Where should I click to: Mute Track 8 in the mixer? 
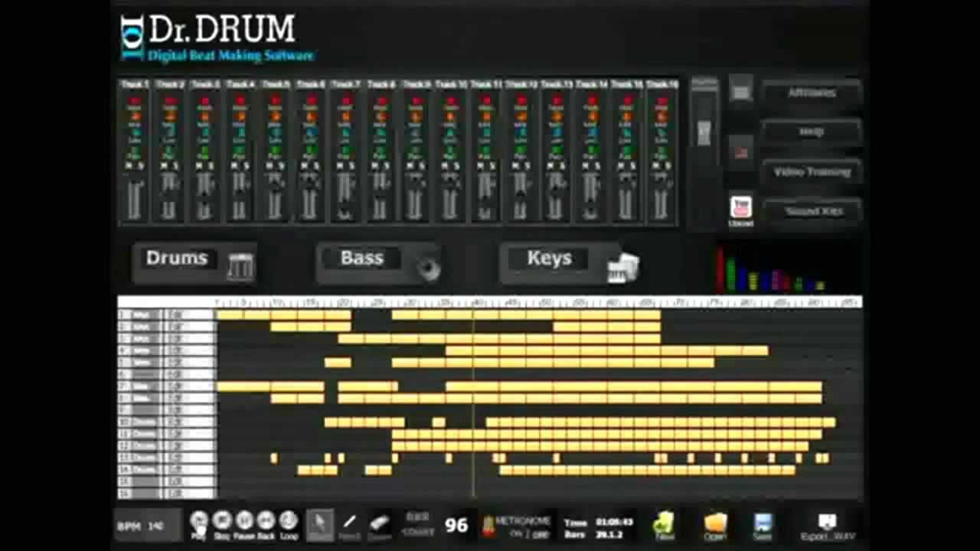[375, 166]
